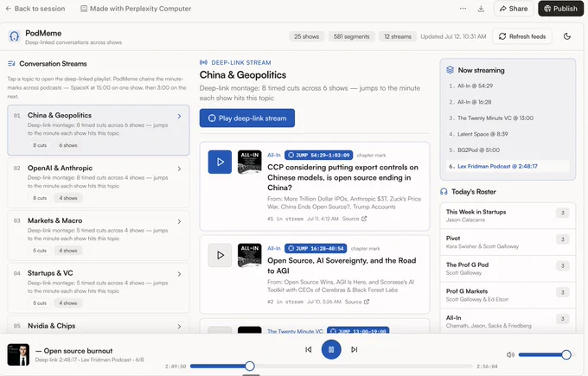The height and width of the screenshot is (376, 588).
Task: Skip to previous track in player
Action: click(x=308, y=349)
